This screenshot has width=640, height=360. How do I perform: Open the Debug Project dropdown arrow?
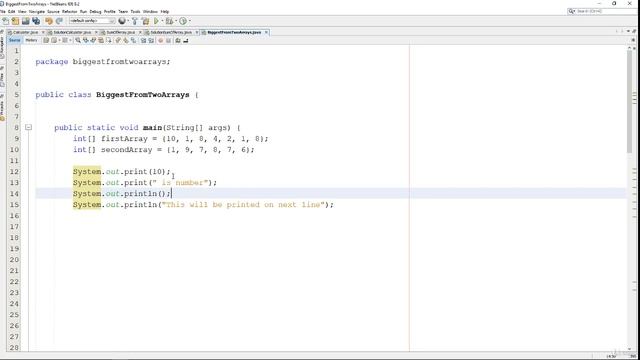click(x=176, y=21)
